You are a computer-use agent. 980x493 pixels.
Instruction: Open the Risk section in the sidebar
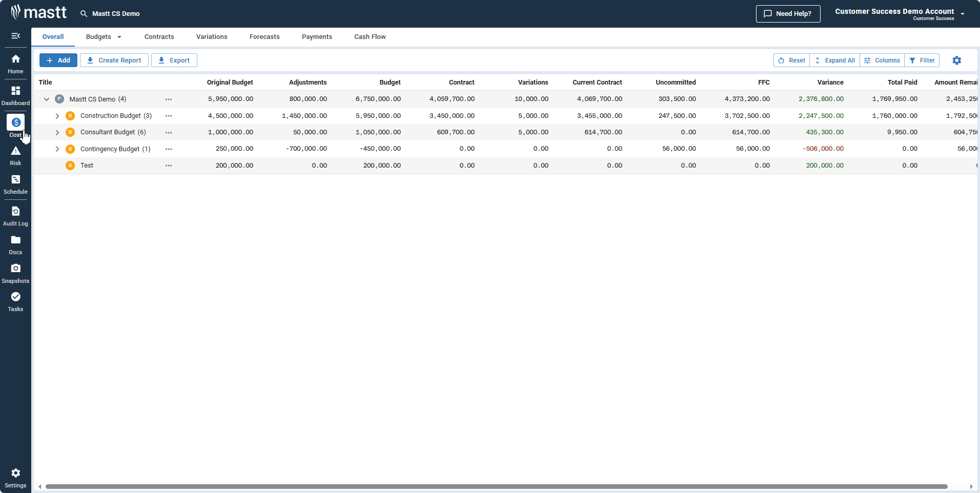pyautogui.click(x=15, y=155)
